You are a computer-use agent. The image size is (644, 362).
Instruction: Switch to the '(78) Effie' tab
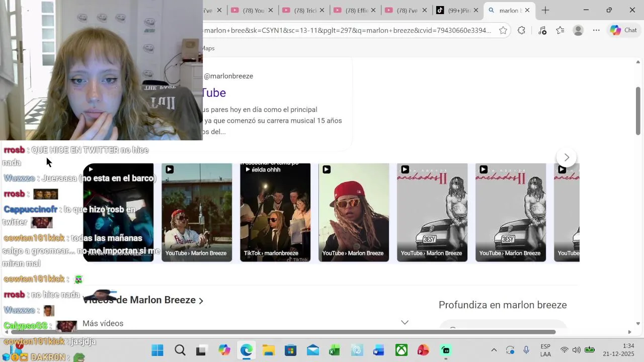(351, 10)
